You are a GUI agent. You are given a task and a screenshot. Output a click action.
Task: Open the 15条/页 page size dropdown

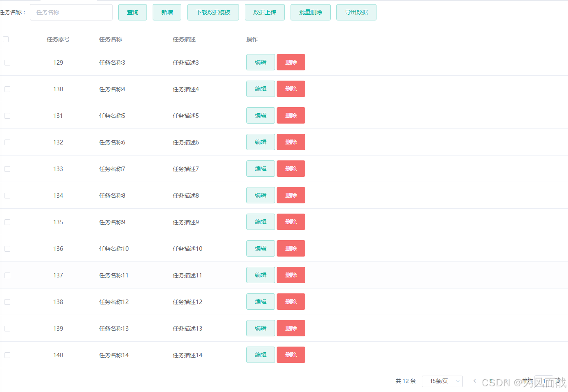pyautogui.click(x=442, y=381)
